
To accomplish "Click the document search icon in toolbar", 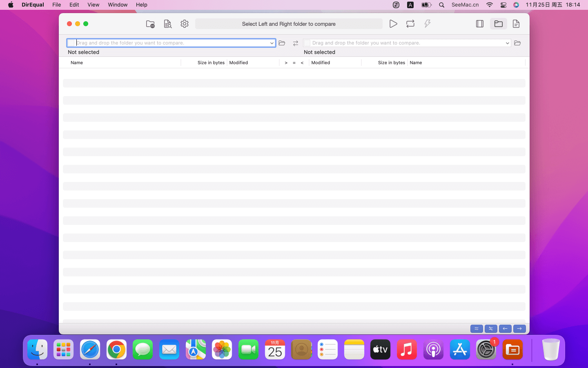I will (167, 24).
